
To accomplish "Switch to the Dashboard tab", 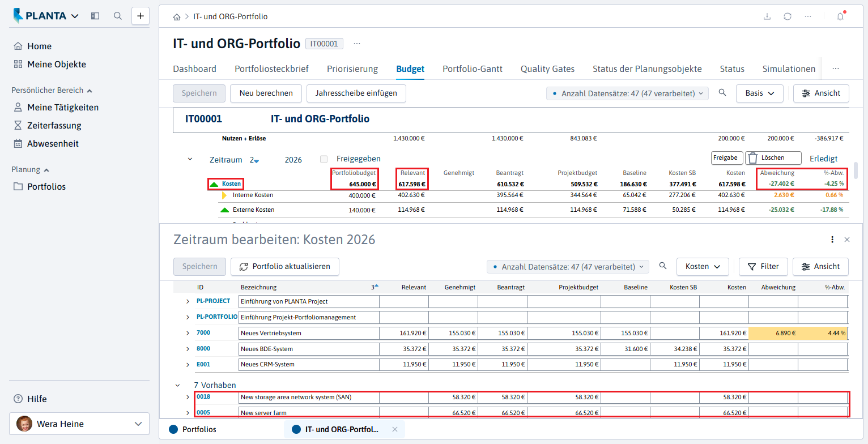I will (x=194, y=69).
